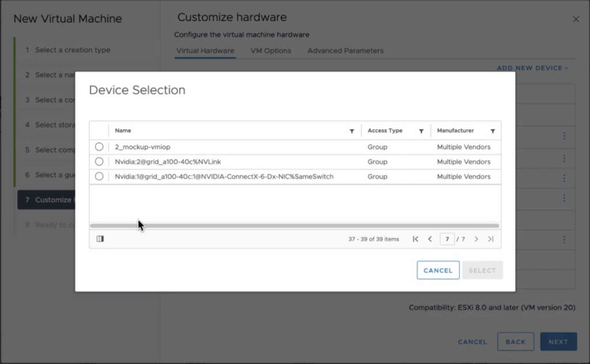The width and height of the screenshot is (590, 364).
Task: Click the horizontal scrollbar in device table
Action: [294, 226]
